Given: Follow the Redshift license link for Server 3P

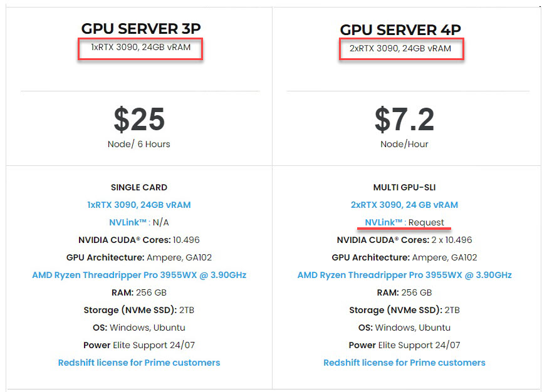Looking at the screenshot, I should point(139,363).
